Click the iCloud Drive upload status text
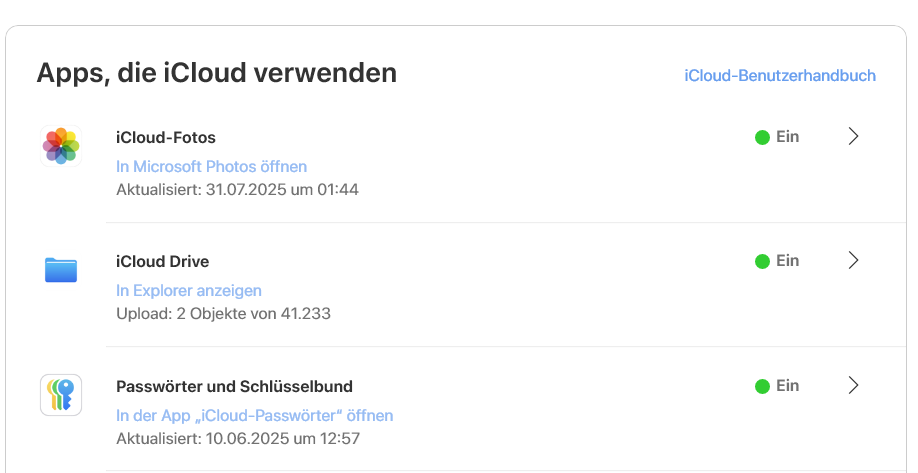The width and height of the screenshot is (918, 473). pyautogui.click(x=224, y=313)
